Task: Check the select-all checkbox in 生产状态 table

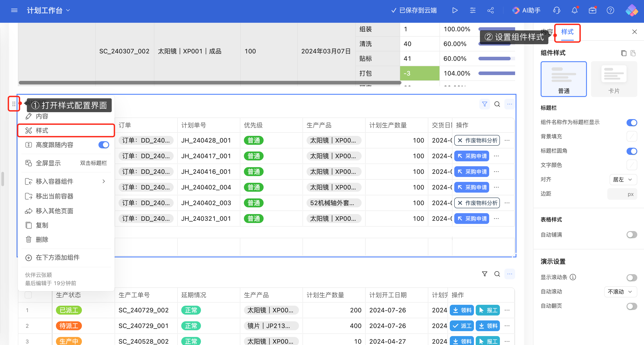Action: point(28,295)
